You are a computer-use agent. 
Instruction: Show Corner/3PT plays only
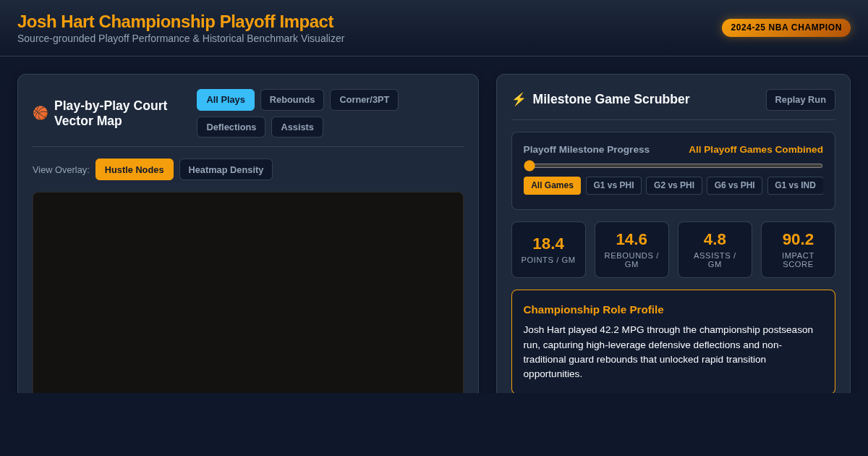click(365, 100)
